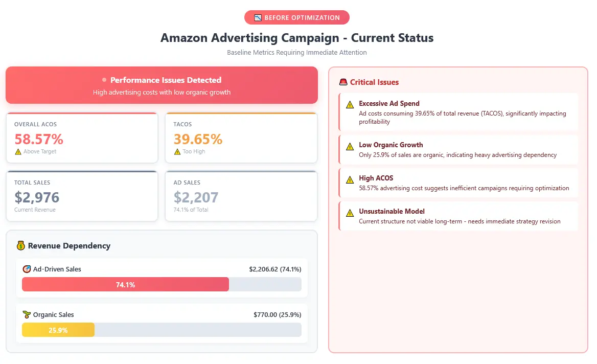Select the Overall ACOS metric card
This screenshot has height=364, width=597.
pyautogui.click(x=82, y=138)
